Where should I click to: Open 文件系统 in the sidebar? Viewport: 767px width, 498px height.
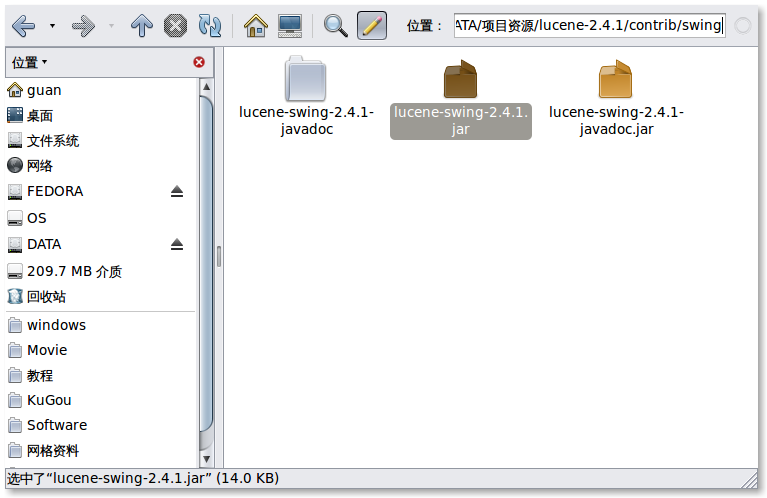coord(100,141)
